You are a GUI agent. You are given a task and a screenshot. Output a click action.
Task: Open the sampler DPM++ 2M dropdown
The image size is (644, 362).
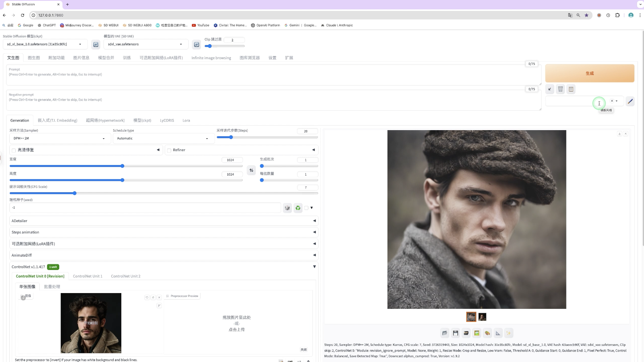coord(60,139)
